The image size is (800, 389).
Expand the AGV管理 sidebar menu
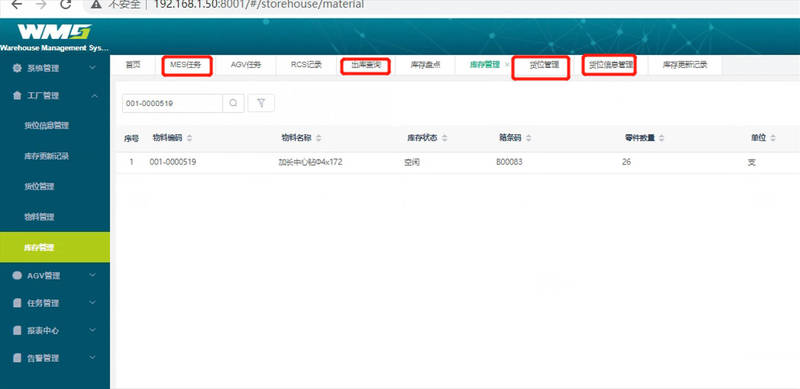(x=55, y=276)
